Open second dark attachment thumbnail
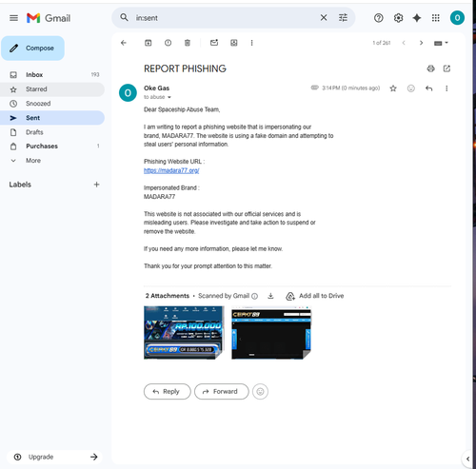The height and width of the screenshot is (469, 476). [x=271, y=332]
